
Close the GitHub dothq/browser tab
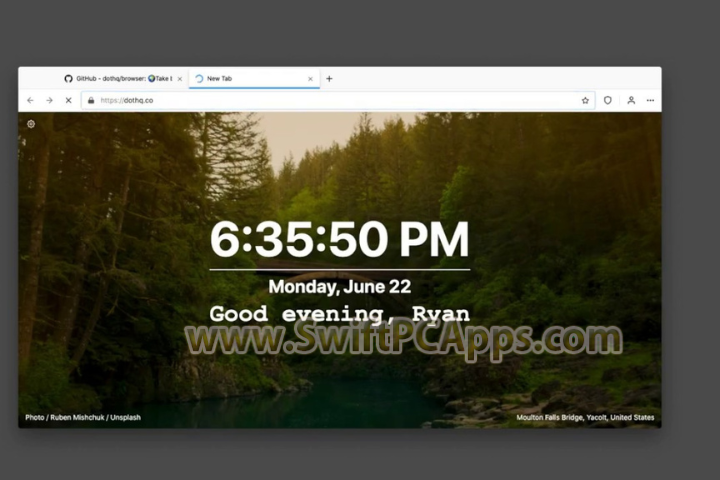tap(180, 79)
